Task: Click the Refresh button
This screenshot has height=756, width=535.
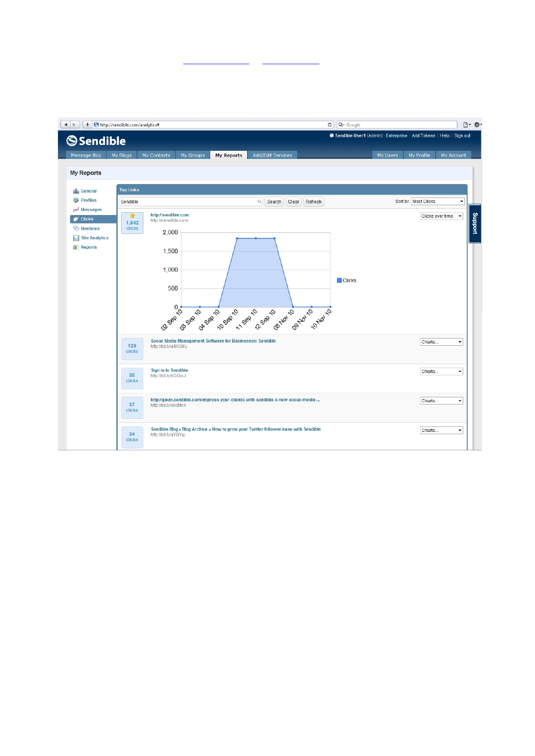Action: (x=314, y=202)
